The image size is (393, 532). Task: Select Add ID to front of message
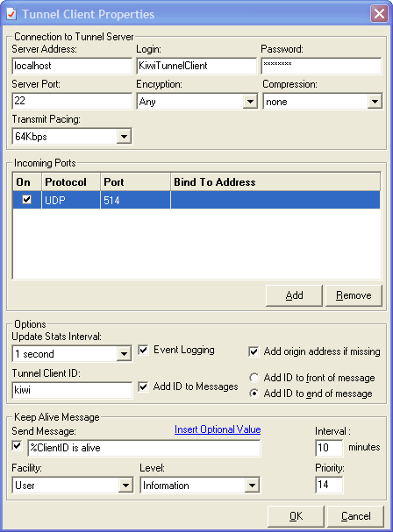point(254,378)
